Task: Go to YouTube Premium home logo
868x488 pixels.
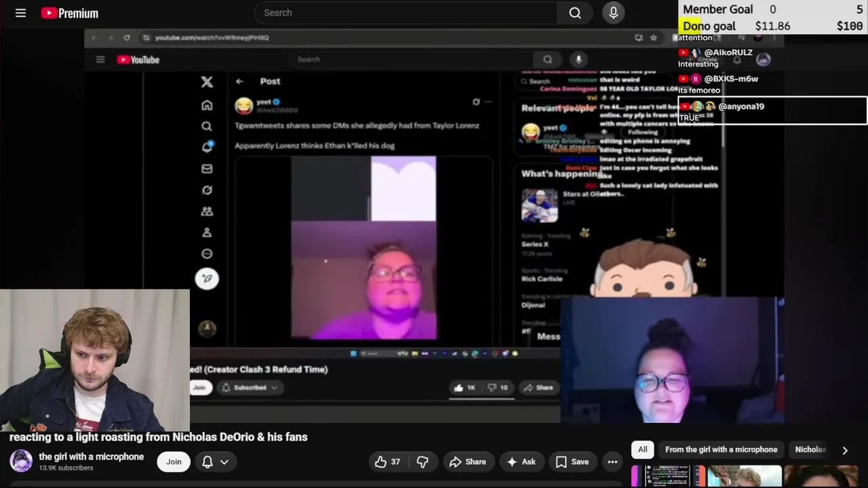Action: tap(70, 13)
